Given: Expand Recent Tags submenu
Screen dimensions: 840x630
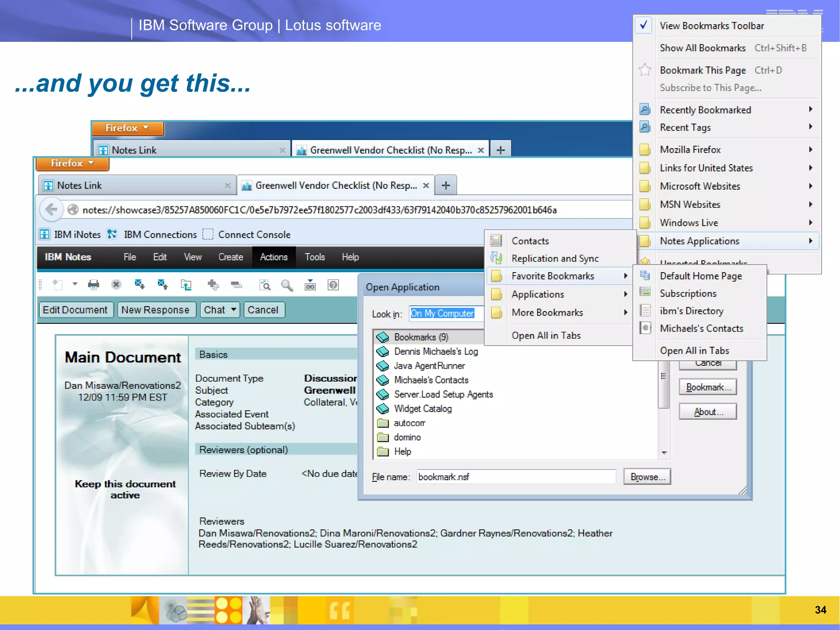Looking at the screenshot, I should click(726, 128).
